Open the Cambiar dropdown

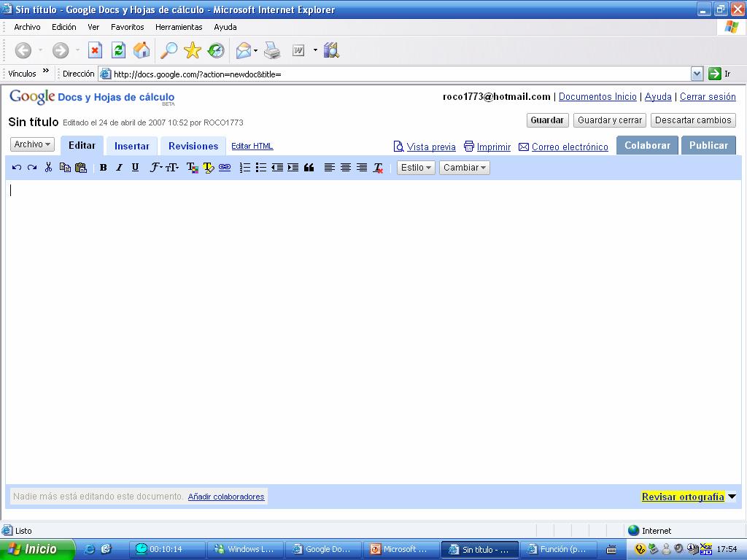point(465,168)
